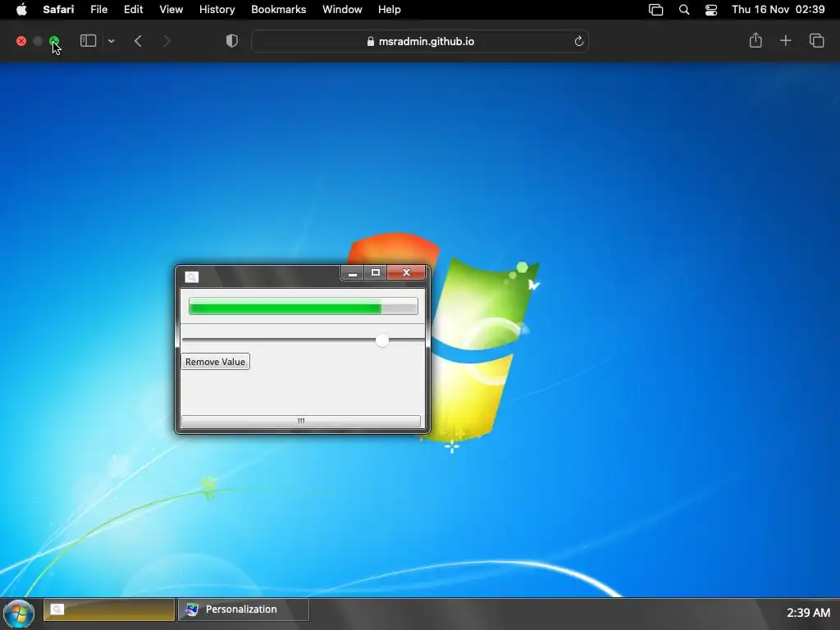Open the privacy report shield icon
The image size is (840, 630).
pos(231,41)
